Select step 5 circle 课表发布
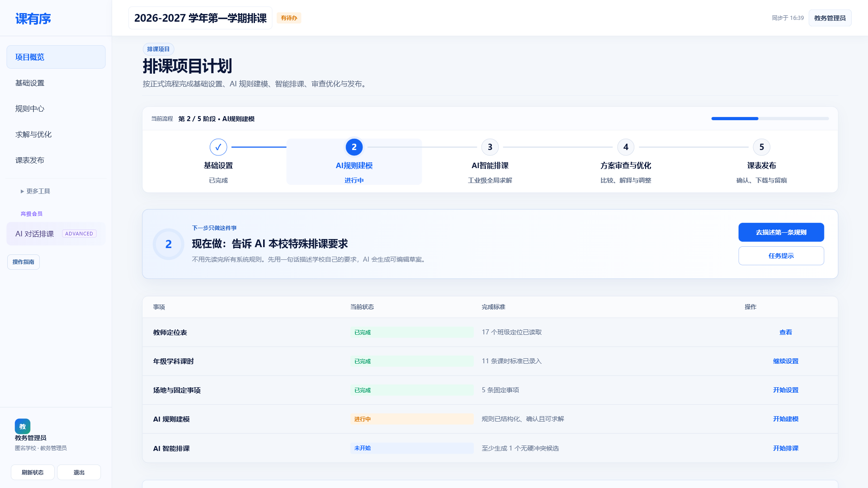This screenshot has width=868, height=488. pos(761,147)
